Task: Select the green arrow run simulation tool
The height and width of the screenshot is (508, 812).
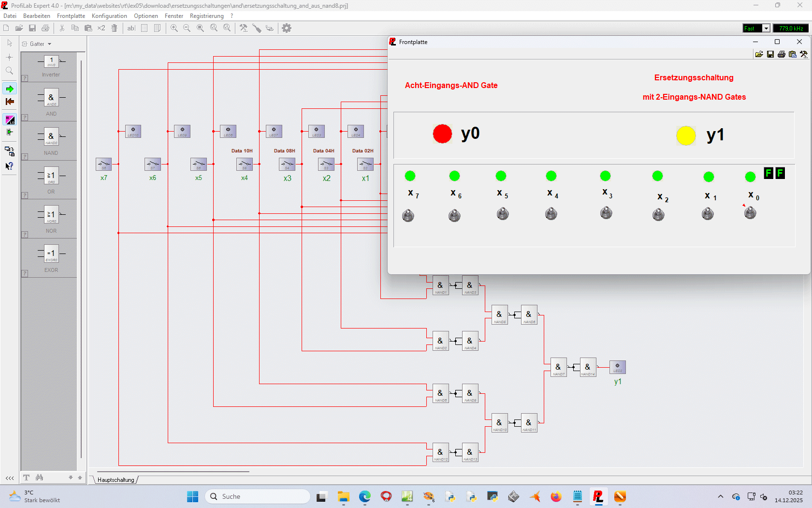Action: click(x=10, y=89)
